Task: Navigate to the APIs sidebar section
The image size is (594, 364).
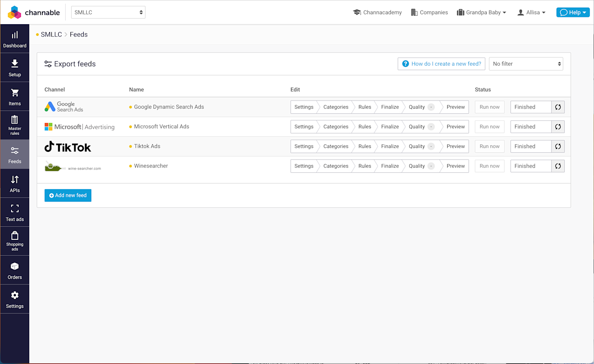Action: pos(14,183)
